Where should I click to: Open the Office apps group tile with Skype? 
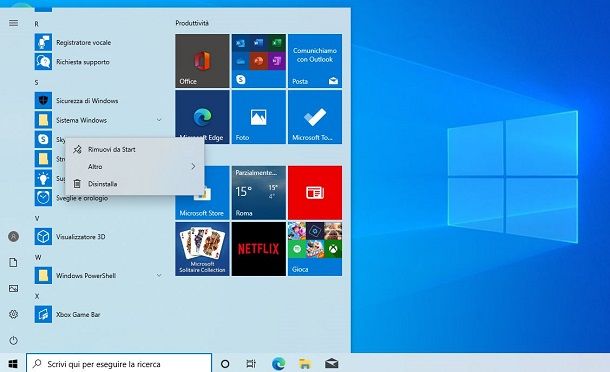[x=259, y=61]
